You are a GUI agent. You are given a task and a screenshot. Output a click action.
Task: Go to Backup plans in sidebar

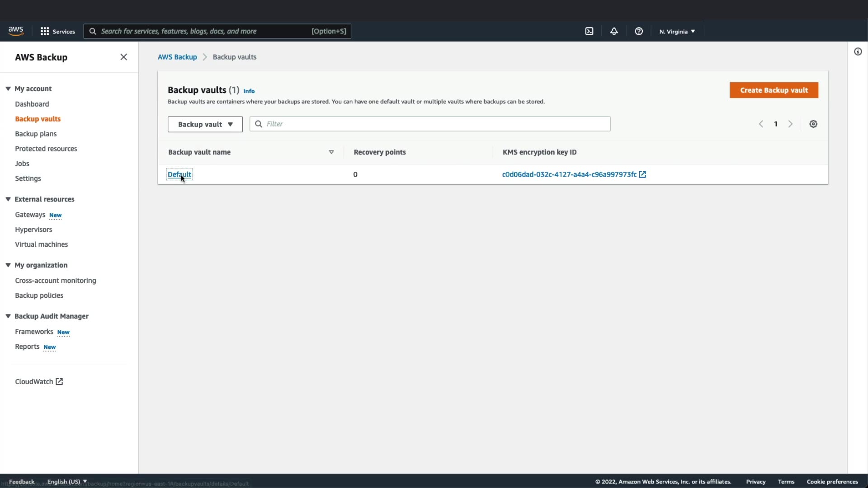(36, 134)
